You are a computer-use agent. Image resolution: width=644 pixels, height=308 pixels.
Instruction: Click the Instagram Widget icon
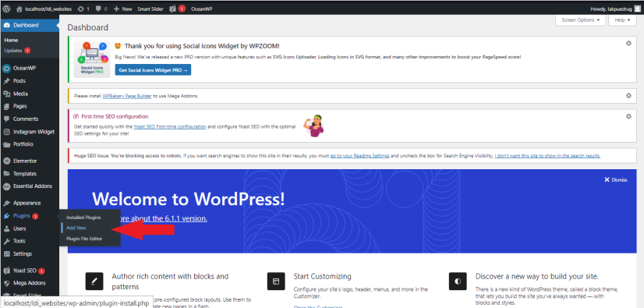pos(6,132)
